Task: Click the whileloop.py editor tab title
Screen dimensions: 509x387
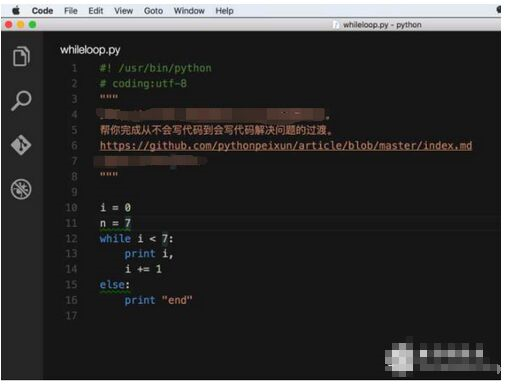Action: 90,50
